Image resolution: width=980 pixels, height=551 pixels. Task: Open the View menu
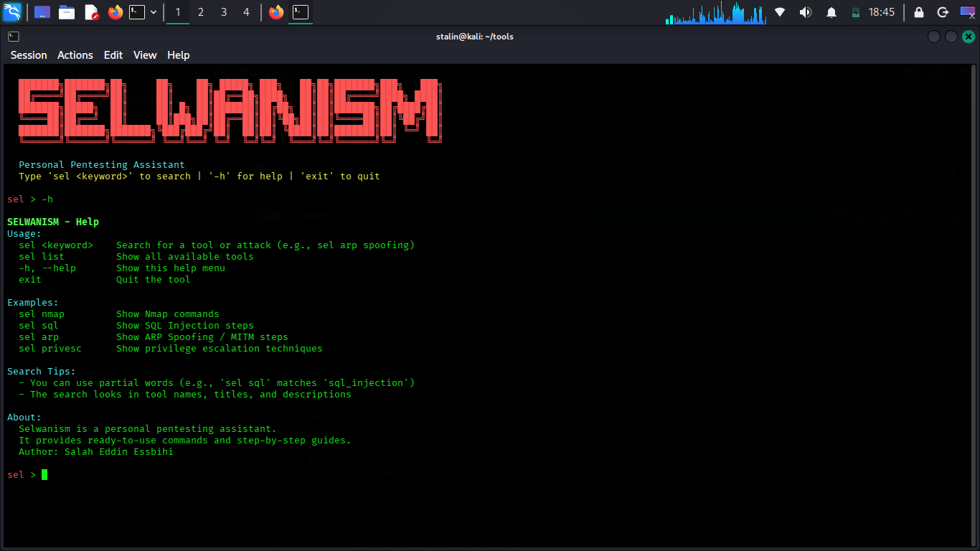pos(145,55)
